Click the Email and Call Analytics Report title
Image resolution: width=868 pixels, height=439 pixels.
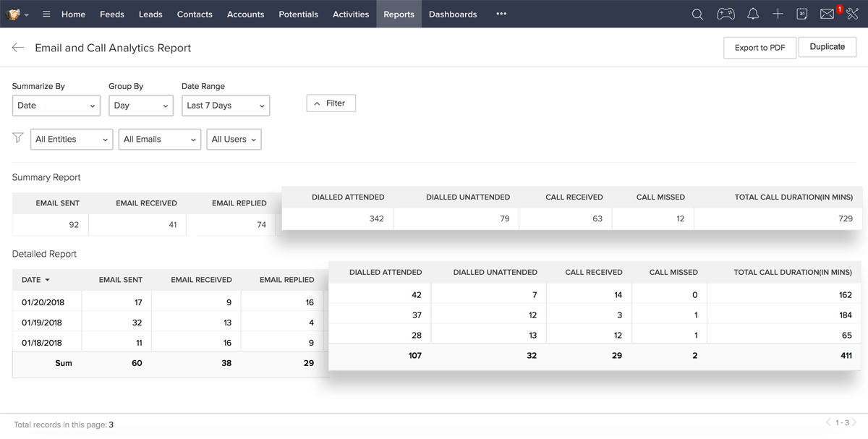tap(113, 48)
